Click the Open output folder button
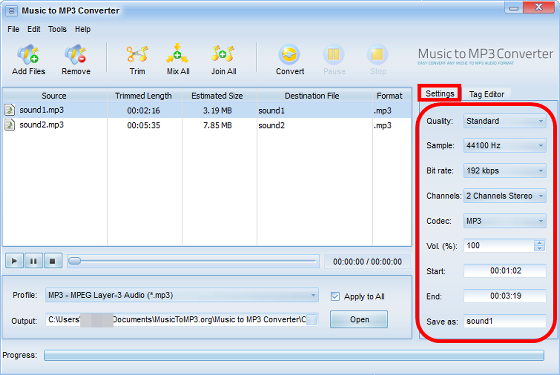 359,319
